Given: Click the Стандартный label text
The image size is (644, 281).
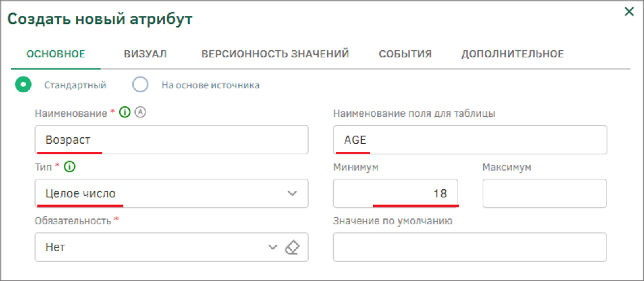Looking at the screenshot, I should pos(75,85).
